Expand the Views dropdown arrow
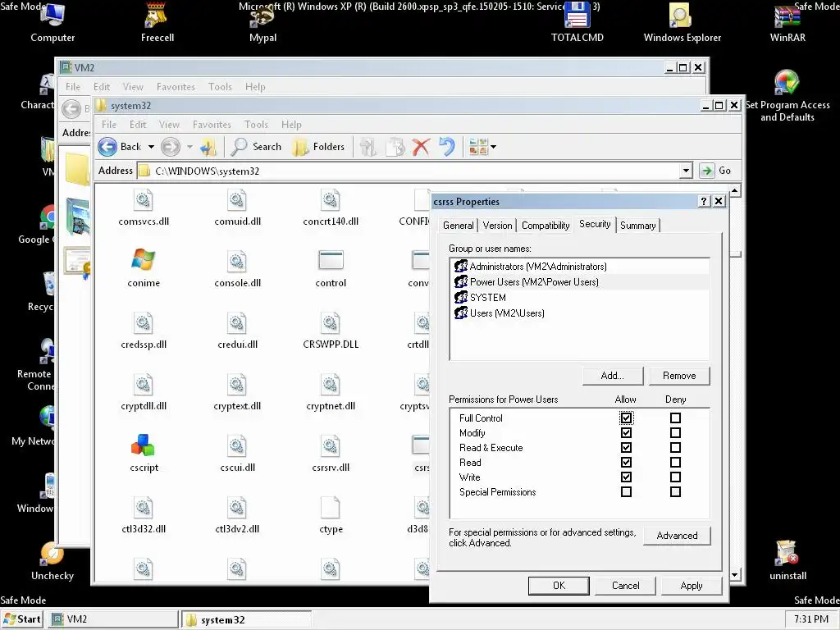Viewport: 840px width, 630px height. [x=493, y=147]
